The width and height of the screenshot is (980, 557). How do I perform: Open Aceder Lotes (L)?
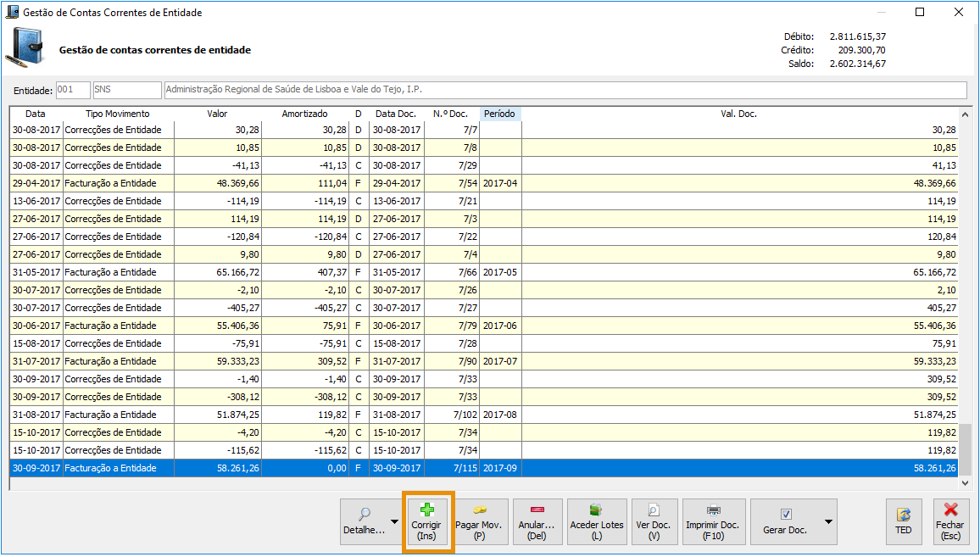pos(596,521)
